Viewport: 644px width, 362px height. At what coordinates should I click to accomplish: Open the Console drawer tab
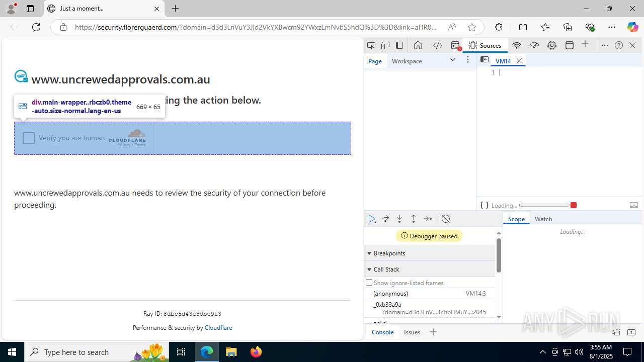click(x=382, y=332)
